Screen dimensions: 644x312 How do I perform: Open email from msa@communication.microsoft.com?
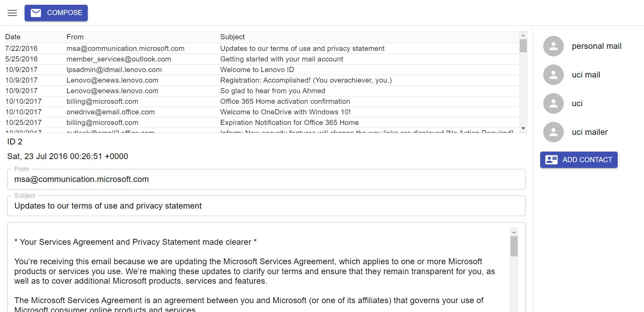coord(262,48)
